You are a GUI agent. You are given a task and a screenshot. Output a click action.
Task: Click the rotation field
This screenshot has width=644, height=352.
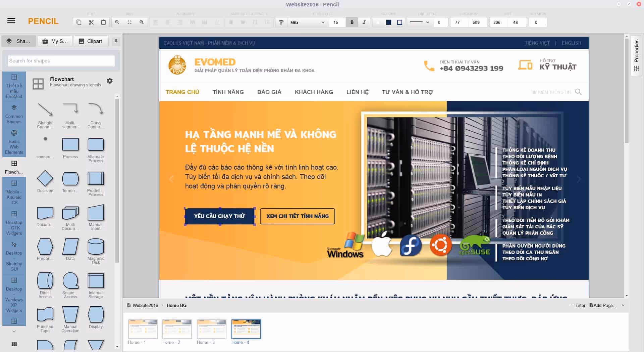tap(538, 22)
